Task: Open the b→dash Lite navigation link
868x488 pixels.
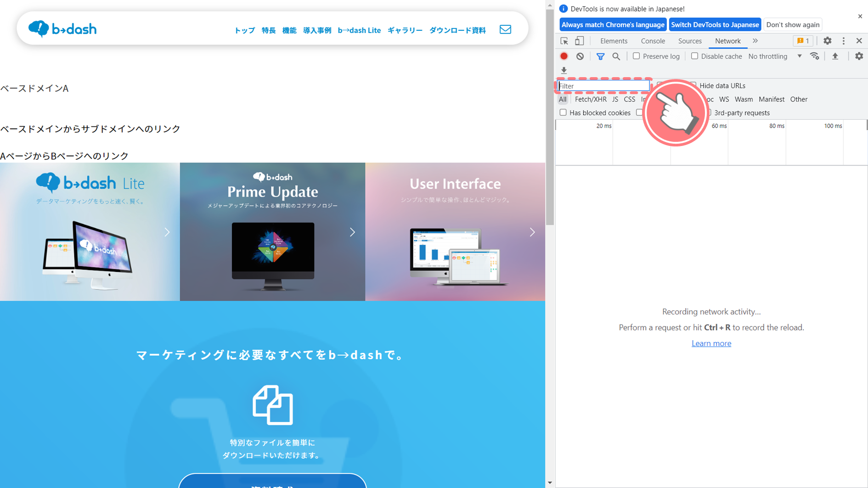Action: [359, 30]
